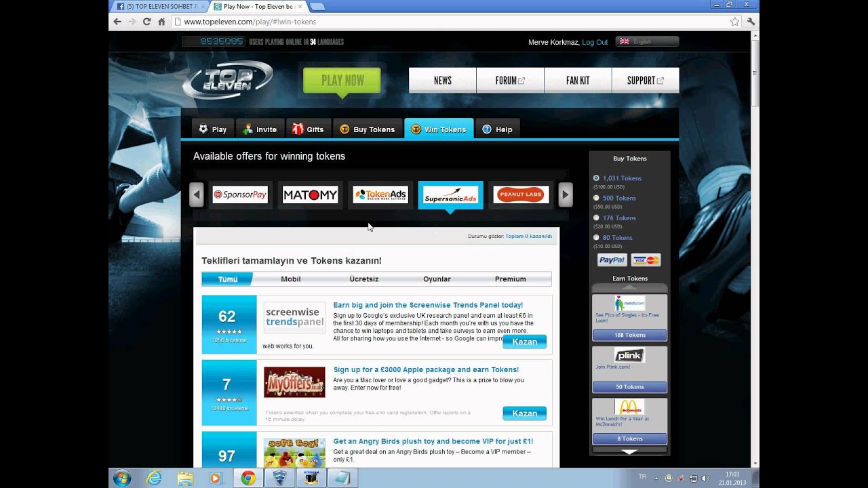Image resolution: width=868 pixels, height=488 pixels.
Task: Open Windows Media Player in taskbar
Action: click(x=216, y=478)
